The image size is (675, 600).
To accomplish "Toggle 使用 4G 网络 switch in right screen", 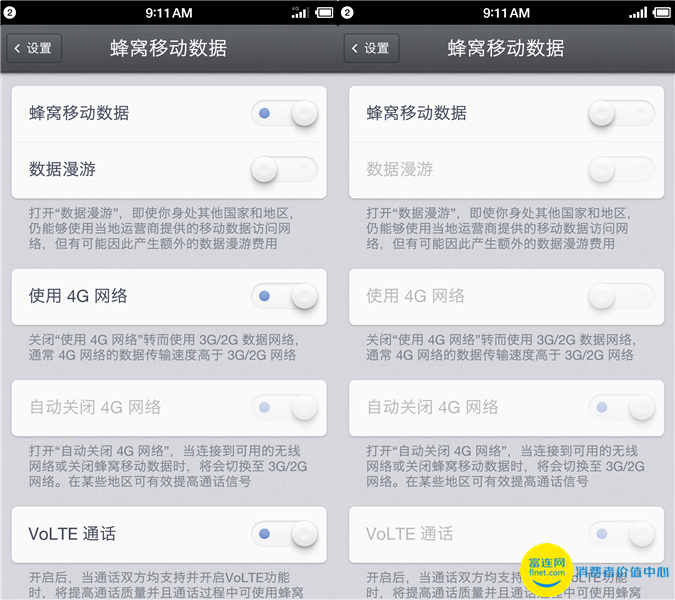I will pyautogui.click(x=622, y=296).
